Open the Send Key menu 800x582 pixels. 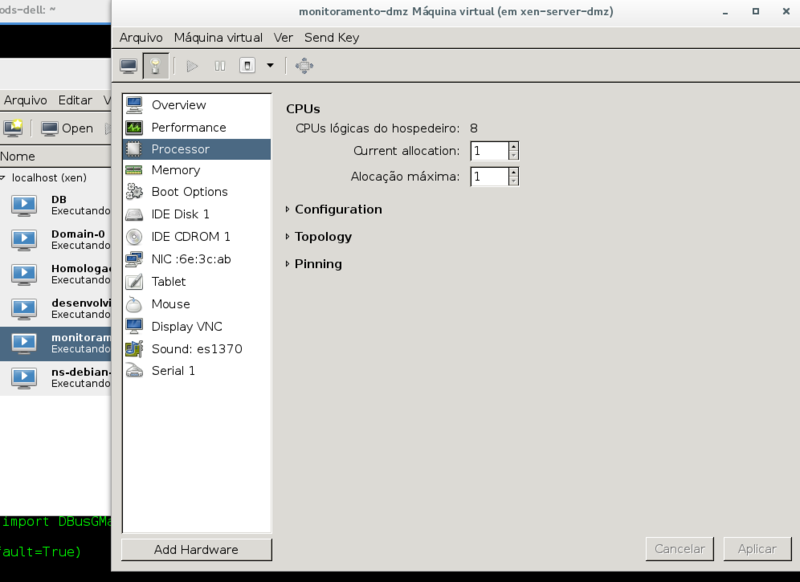[332, 38]
